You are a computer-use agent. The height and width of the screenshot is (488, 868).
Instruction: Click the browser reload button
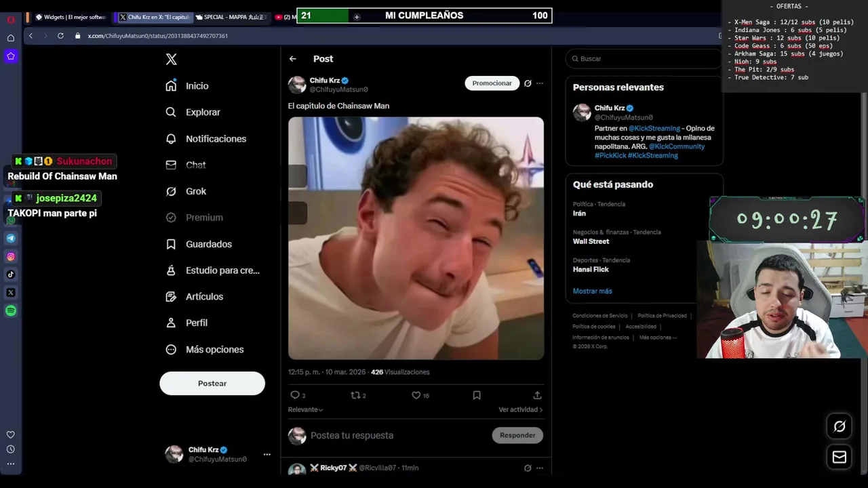pos(60,36)
